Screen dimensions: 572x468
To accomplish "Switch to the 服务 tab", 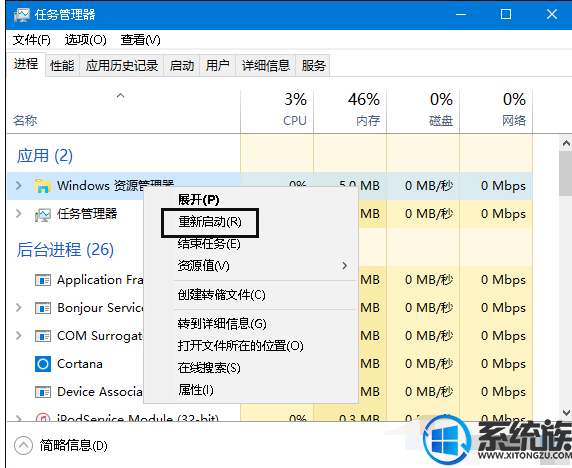I will point(313,66).
